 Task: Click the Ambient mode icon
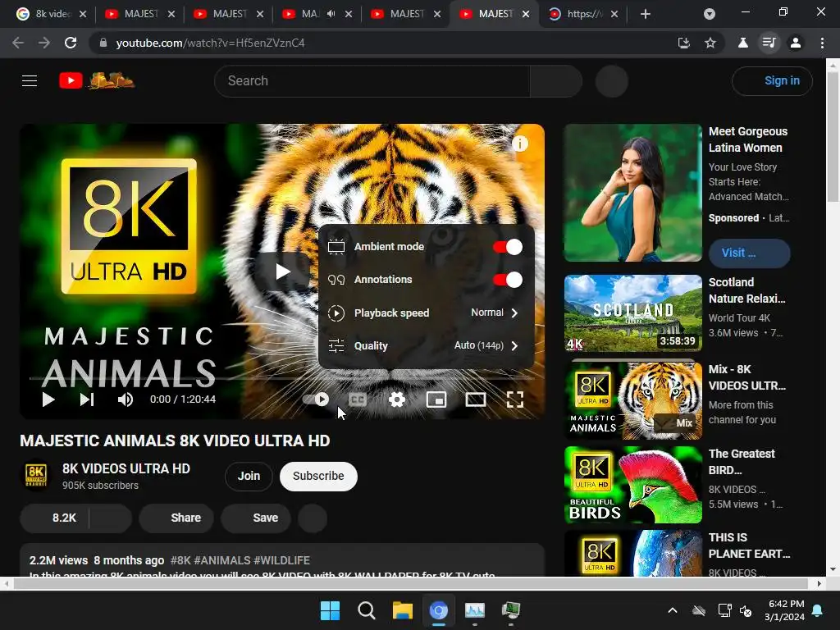click(x=336, y=247)
